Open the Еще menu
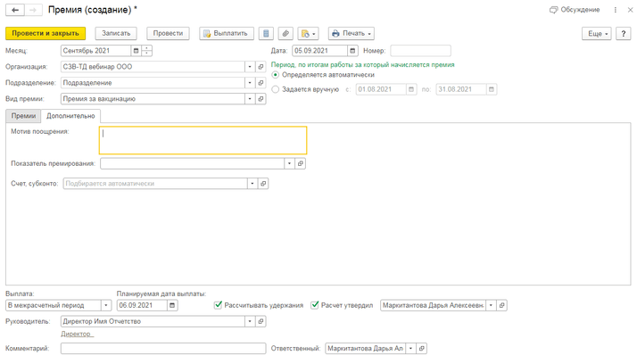Screen dimensions: 637x364 coord(596,34)
